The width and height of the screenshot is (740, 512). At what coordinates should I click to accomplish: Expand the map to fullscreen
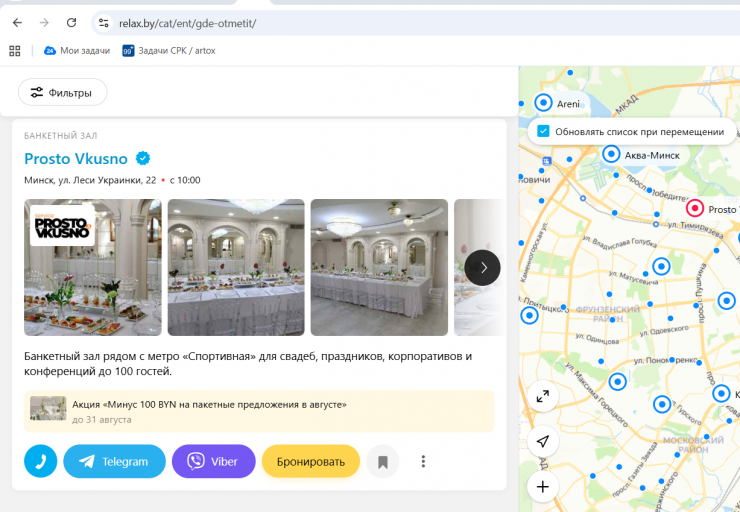click(543, 396)
